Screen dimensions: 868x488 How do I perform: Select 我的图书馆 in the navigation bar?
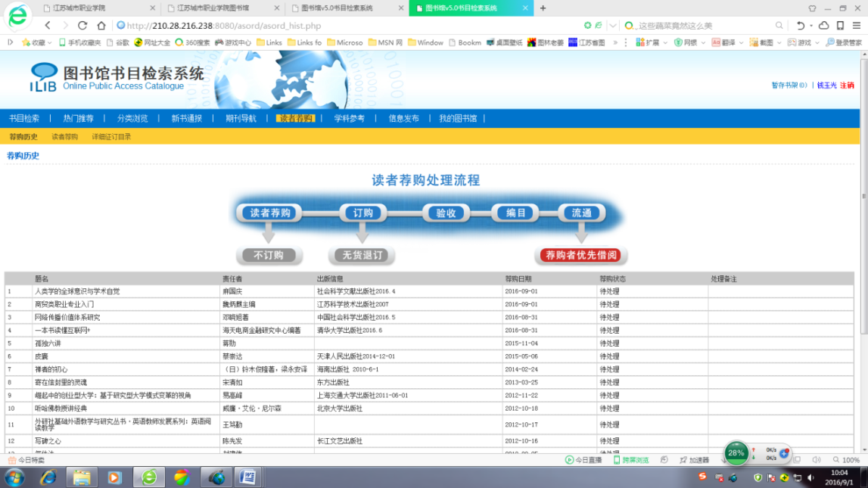pos(458,119)
